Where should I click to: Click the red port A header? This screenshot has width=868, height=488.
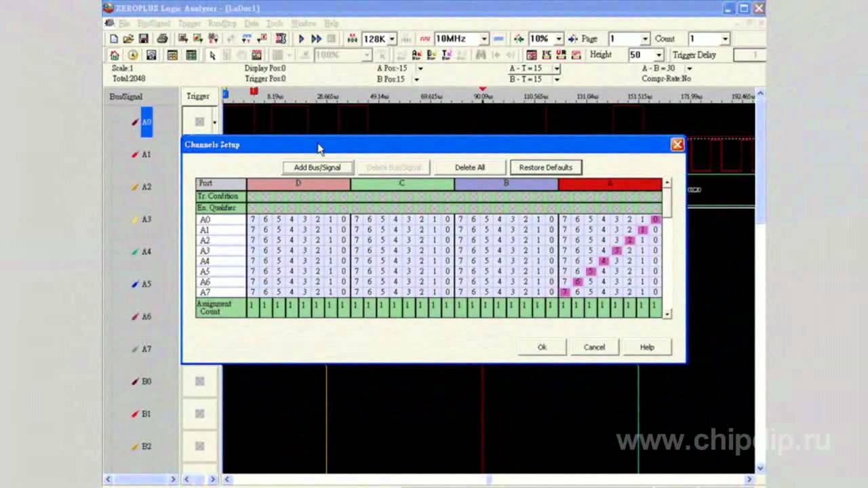pyautogui.click(x=610, y=184)
